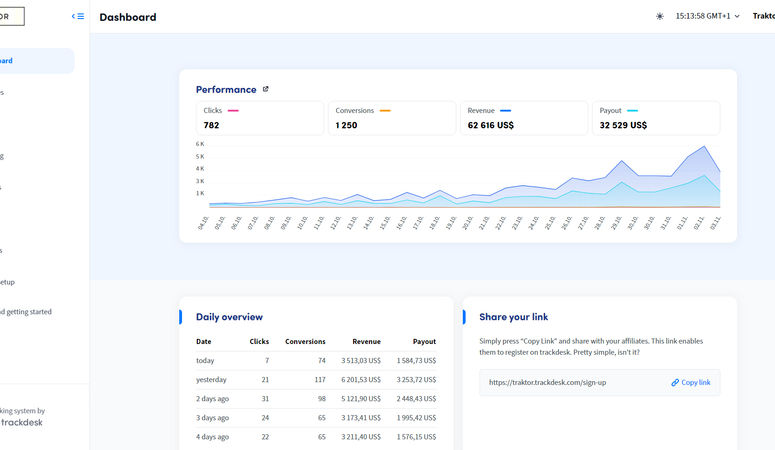Click conversions value 117 in yesterday row
The width and height of the screenshot is (775, 450).
pos(320,380)
